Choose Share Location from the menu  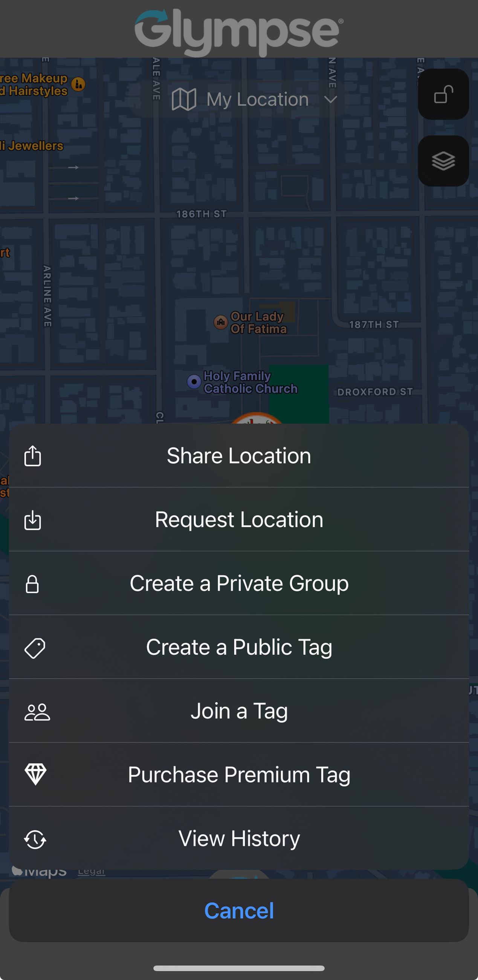coord(239,455)
